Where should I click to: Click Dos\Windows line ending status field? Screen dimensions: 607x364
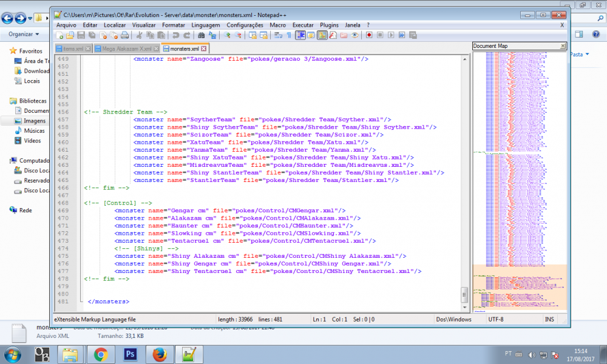pos(459,320)
